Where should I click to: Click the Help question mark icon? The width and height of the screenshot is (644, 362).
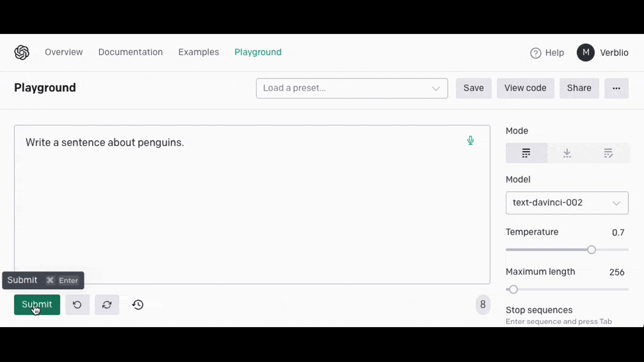pos(535,53)
